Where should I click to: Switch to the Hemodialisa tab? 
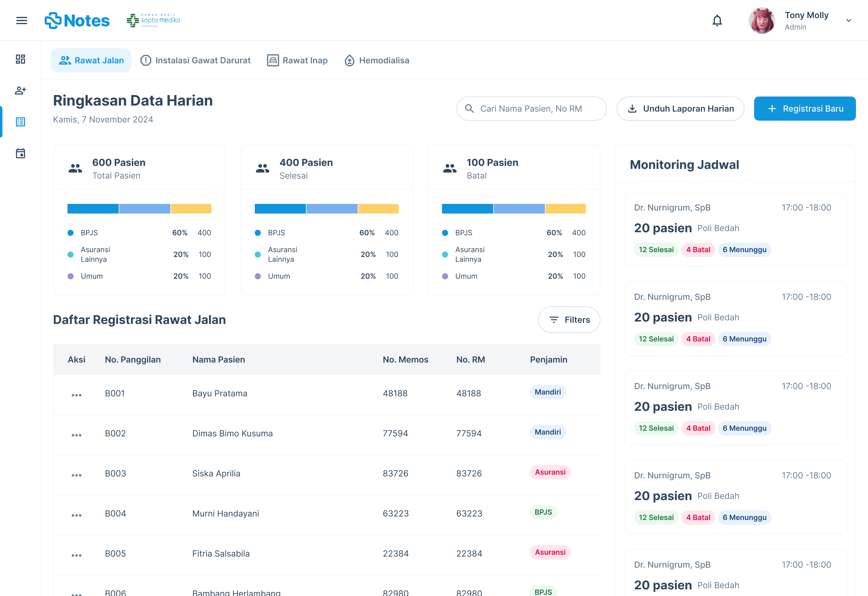[377, 61]
